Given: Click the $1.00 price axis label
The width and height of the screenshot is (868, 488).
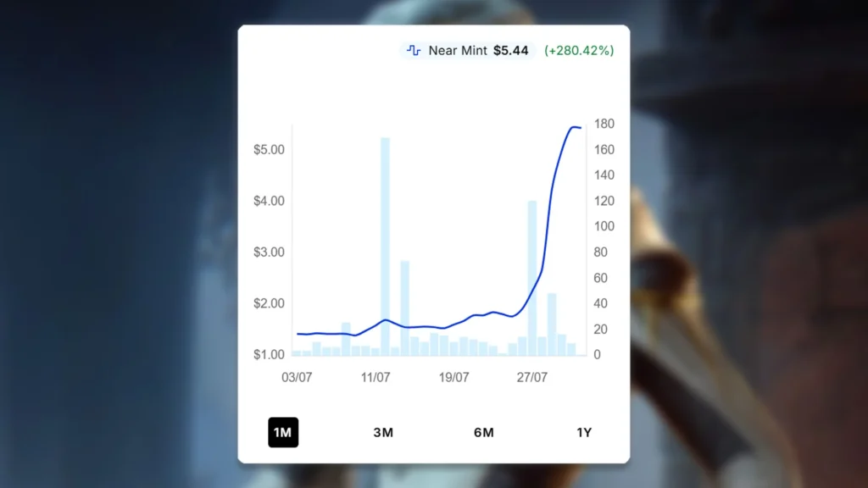Looking at the screenshot, I should click(x=269, y=354).
